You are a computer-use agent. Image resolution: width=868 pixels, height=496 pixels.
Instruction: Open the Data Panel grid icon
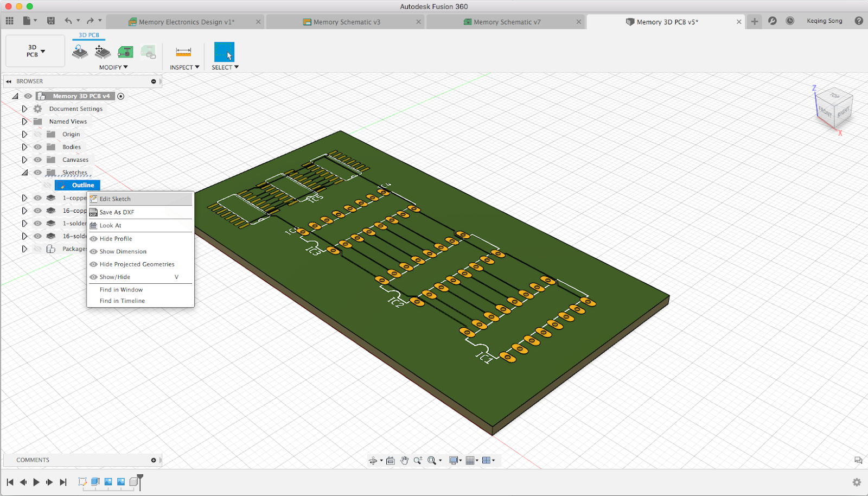tap(9, 21)
